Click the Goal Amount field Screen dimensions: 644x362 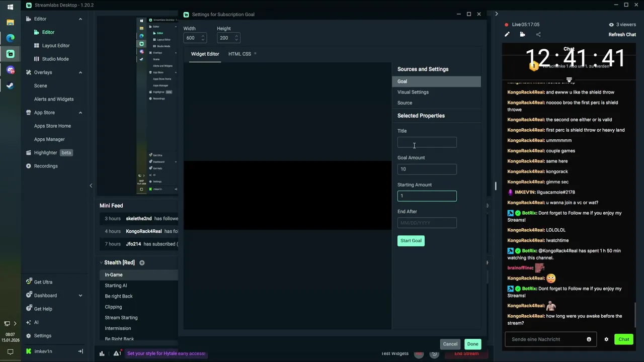[427, 169]
